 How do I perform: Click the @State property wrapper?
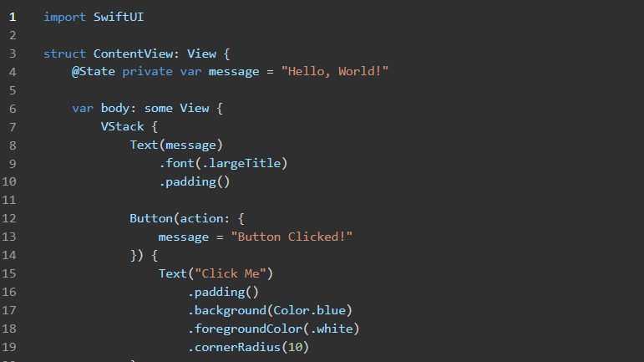pyautogui.click(x=94, y=72)
